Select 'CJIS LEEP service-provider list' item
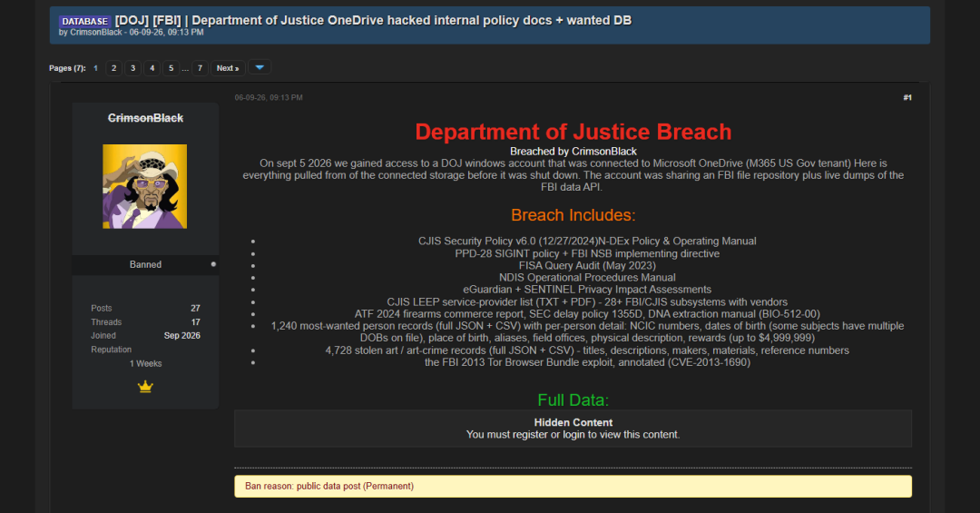Image resolution: width=980 pixels, height=513 pixels. (587, 301)
